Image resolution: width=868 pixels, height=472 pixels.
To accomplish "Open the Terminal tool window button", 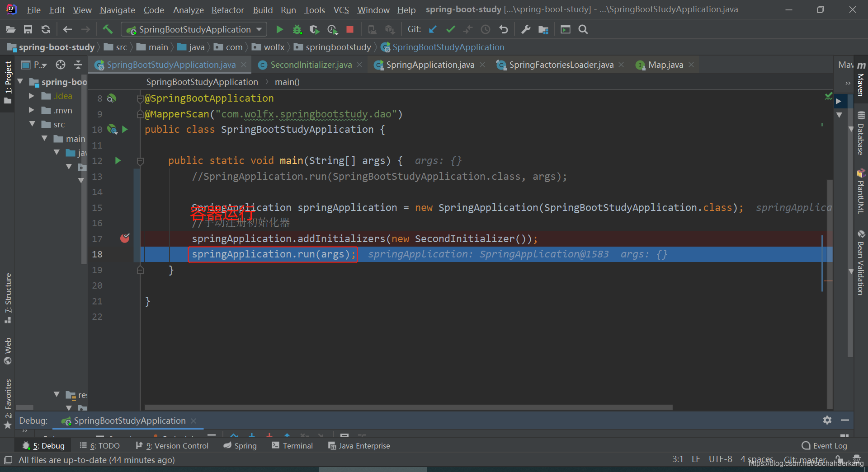I will point(292,446).
